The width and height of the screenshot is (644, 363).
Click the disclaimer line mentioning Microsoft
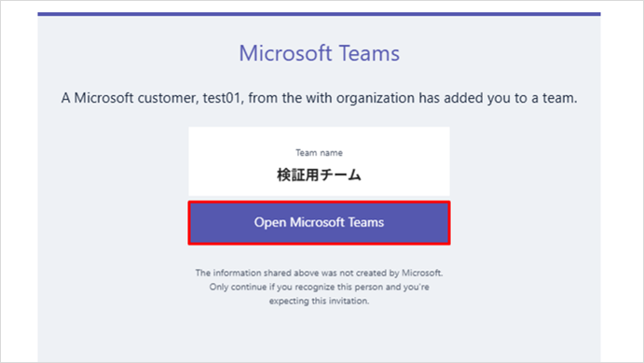pyautogui.click(x=319, y=273)
